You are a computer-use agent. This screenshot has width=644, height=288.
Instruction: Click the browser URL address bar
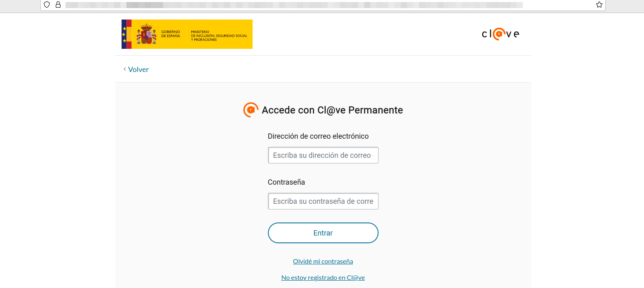tap(293, 5)
